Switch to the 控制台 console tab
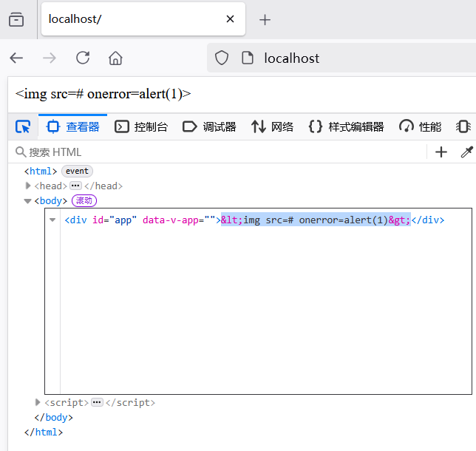This screenshot has width=476, height=451. (141, 127)
